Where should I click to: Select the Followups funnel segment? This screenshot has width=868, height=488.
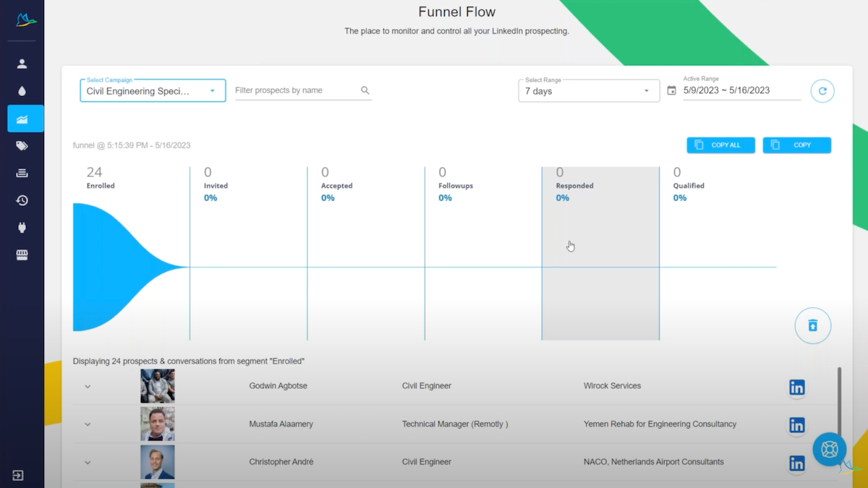point(483,253)
